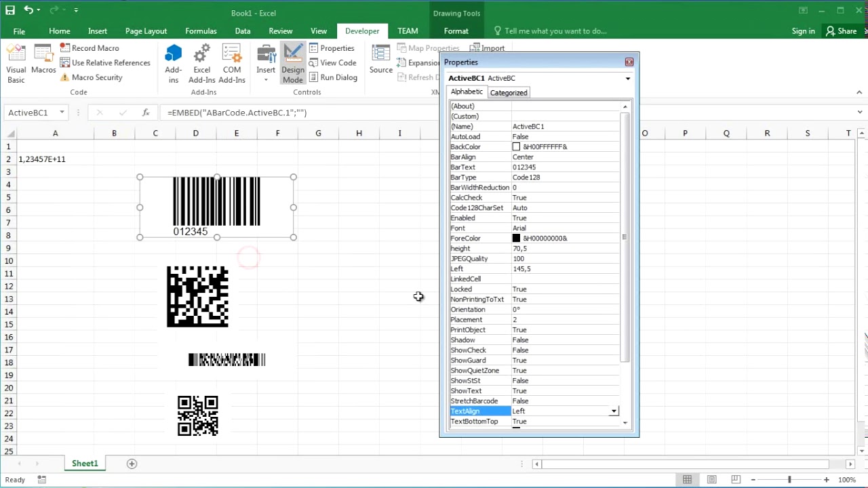Switch to Alphabetic tab in Properties
Screen dimensions: 868x488
point(467,91)
